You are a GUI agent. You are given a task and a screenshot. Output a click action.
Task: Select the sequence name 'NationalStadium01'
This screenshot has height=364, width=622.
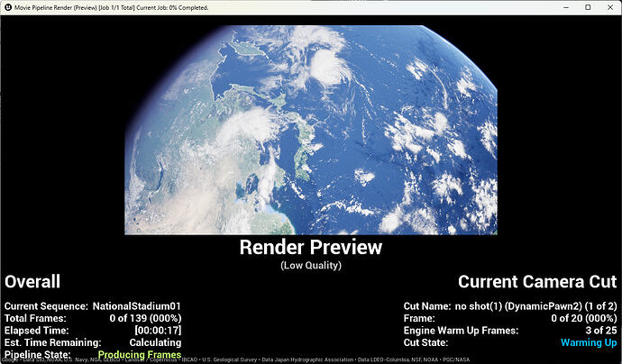(137, 306)
